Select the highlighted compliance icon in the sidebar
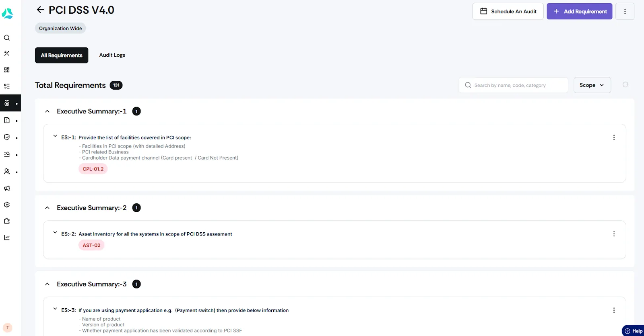 click(7, 103)
